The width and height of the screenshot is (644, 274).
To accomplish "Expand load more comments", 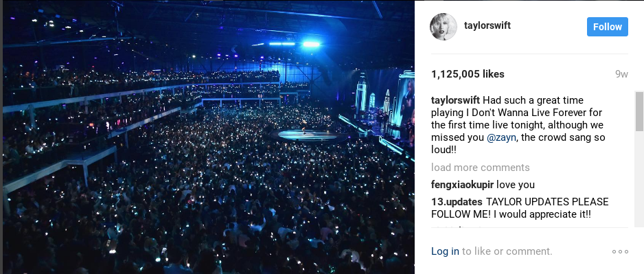I will coord(480,168).
